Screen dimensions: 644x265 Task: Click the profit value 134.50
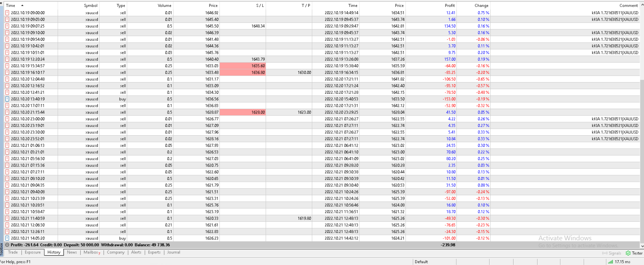tap(450, 26)
